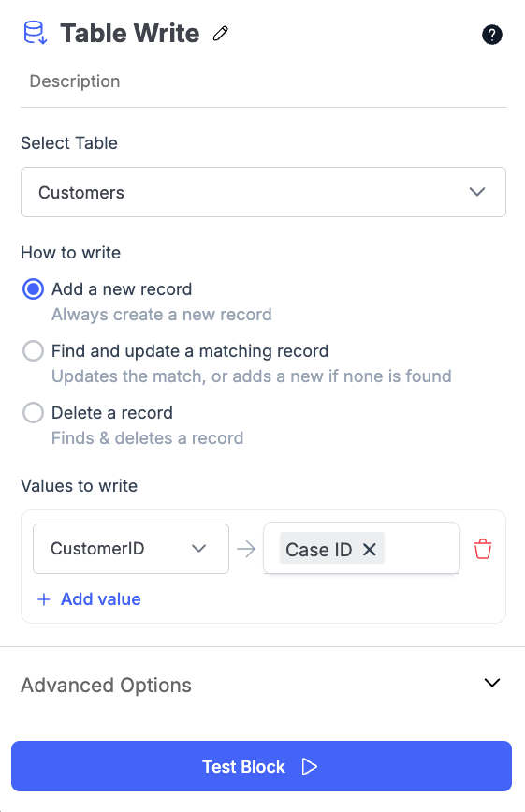Image resolution: width=525 pixels, height=812 pixels.
Task: Click the arrow between CustomerID and Case ID
Action: pyautogui.click(x=246, y=549)
